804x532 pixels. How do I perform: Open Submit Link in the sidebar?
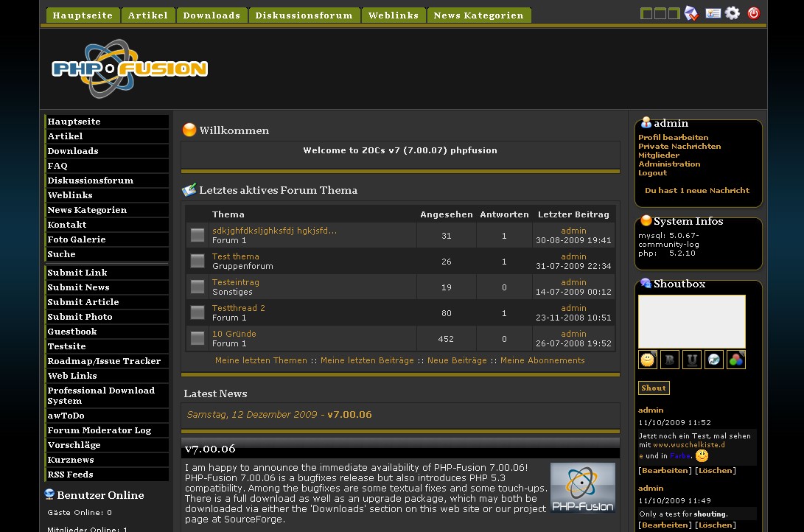click(x=107, y=273)
